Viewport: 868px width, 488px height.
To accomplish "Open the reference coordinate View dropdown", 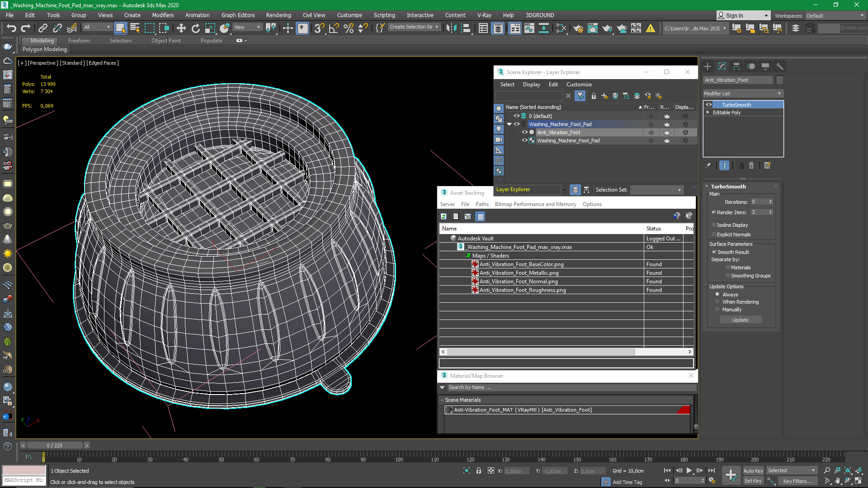I will 247,27.
